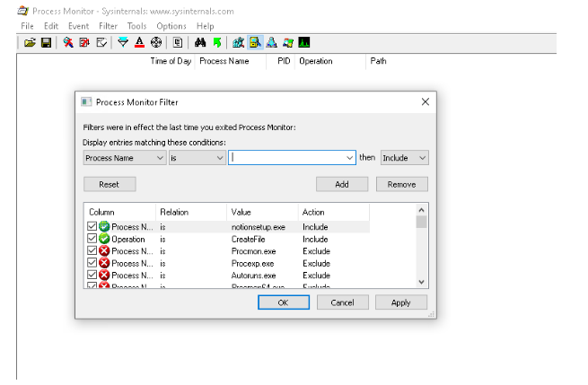The image size is (588, 385).
Task: Open the File menu
Action: [27, 26]
